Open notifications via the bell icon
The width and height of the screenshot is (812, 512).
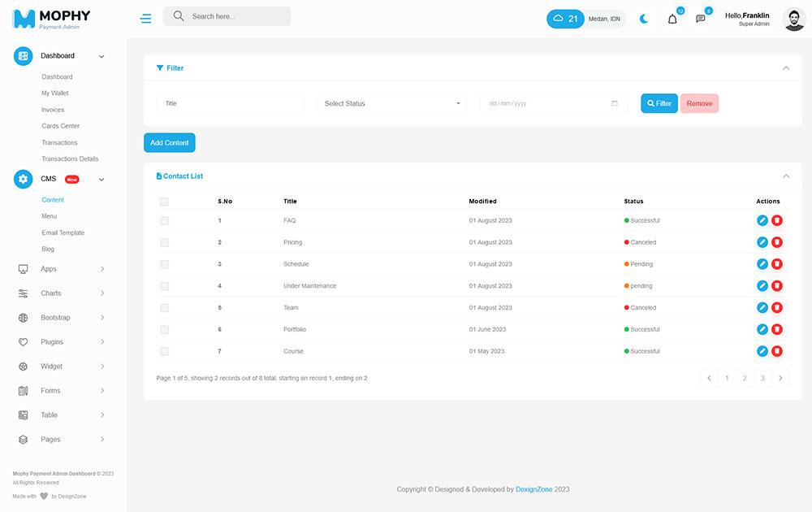[672, 19]
